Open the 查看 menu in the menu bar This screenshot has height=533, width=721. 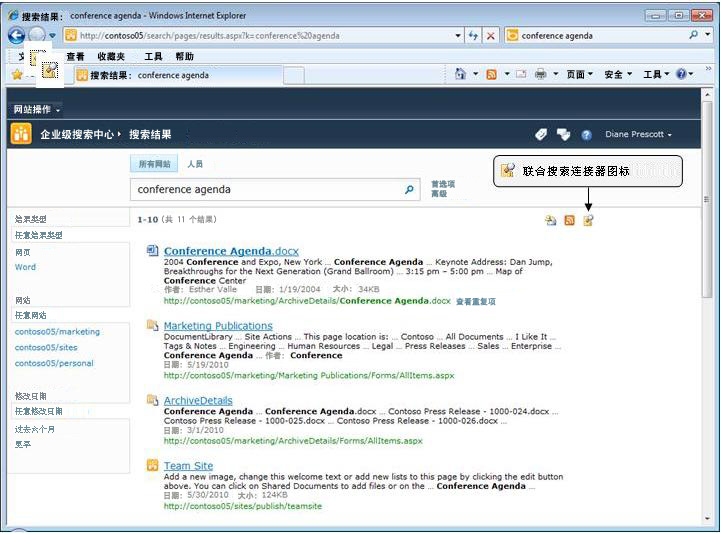coord(75,56)
